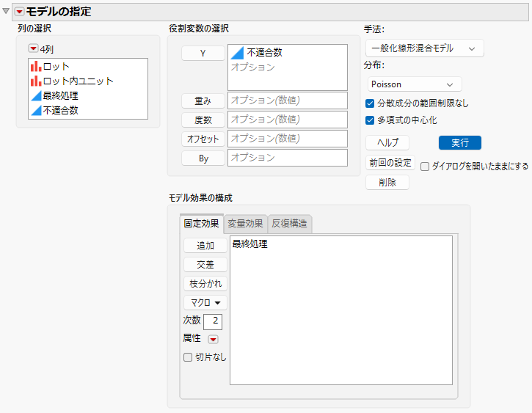Switch to the 変量効果 tab

point(245,224)
